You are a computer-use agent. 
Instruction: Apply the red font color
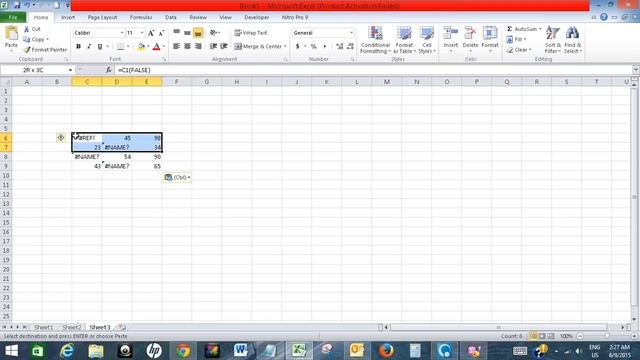(x=156, y=47)
